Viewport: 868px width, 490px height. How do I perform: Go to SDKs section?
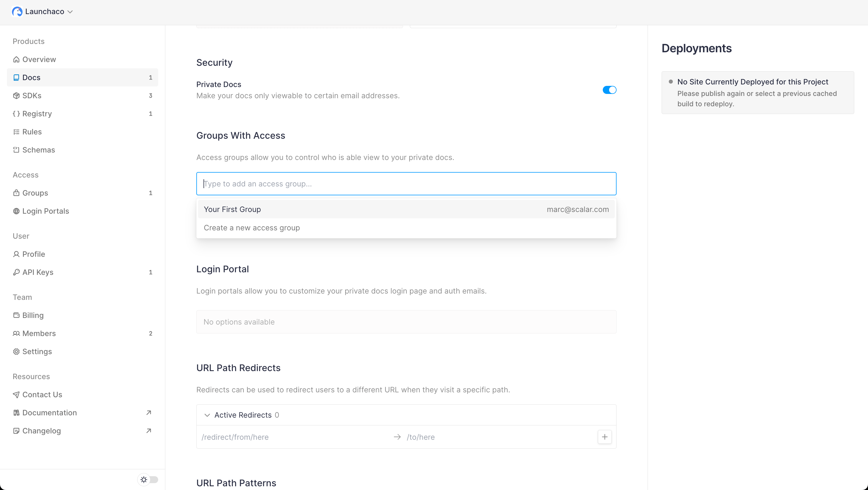click(82, 96)
